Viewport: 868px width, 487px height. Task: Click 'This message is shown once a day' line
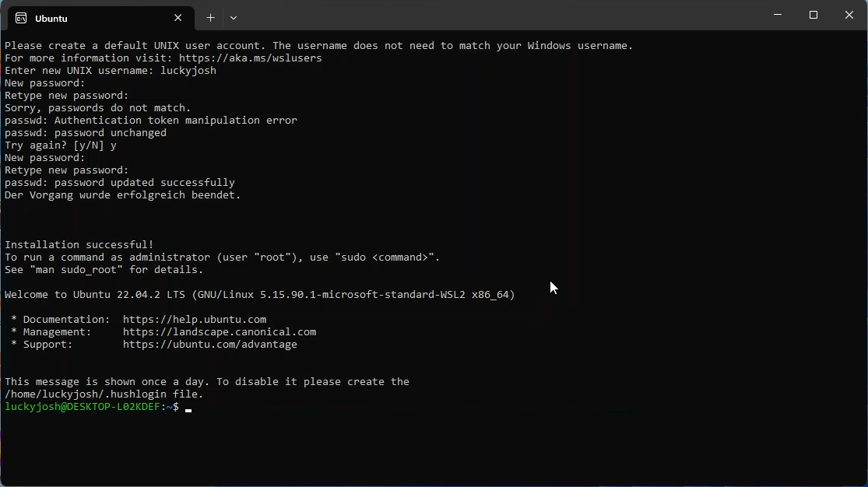pos(207,382)
